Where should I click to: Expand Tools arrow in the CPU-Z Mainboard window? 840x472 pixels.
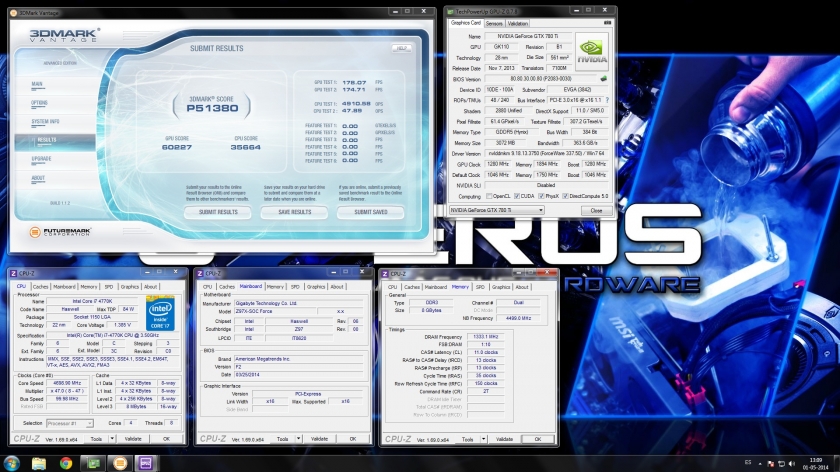(298, 439)
